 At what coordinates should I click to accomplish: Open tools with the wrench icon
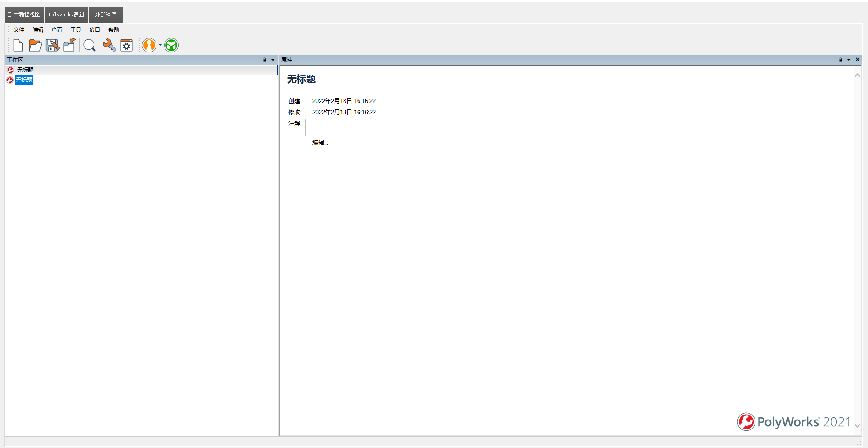tap(108, 45)
